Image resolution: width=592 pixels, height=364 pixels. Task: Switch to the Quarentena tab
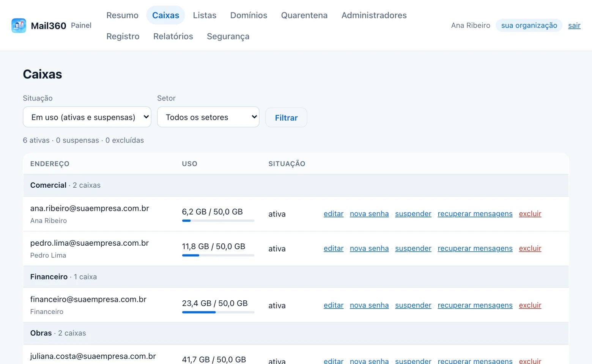pos(304,15)
